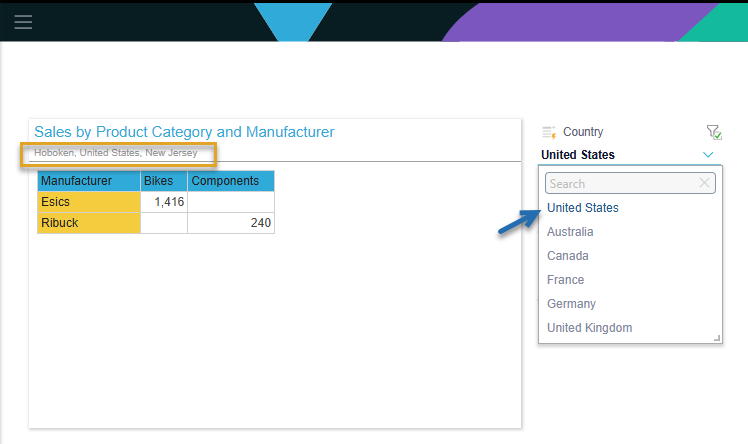
Task: Click the filter funnel icon with checkmark
Action: (714, 132)
